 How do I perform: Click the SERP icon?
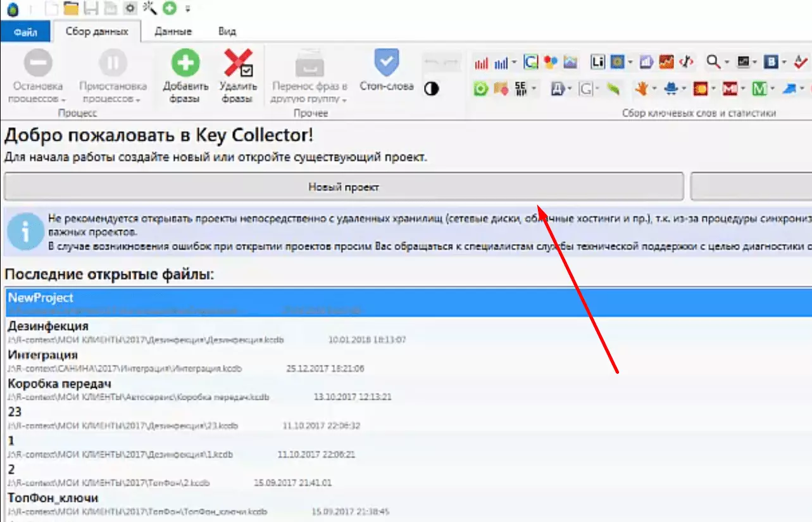click(x=521, y=89)
